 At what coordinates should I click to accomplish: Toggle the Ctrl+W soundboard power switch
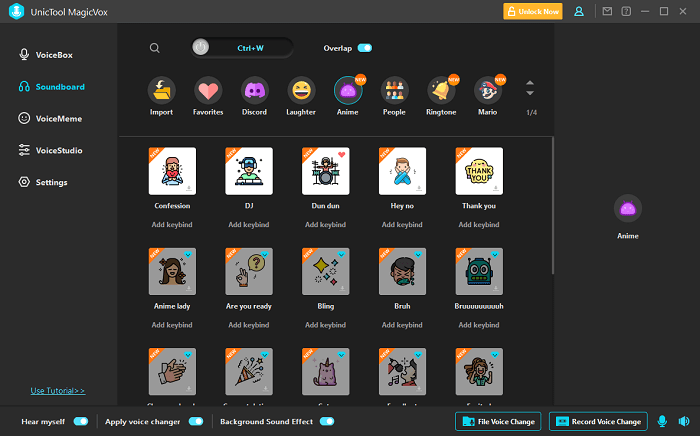[x=200, y=47]
